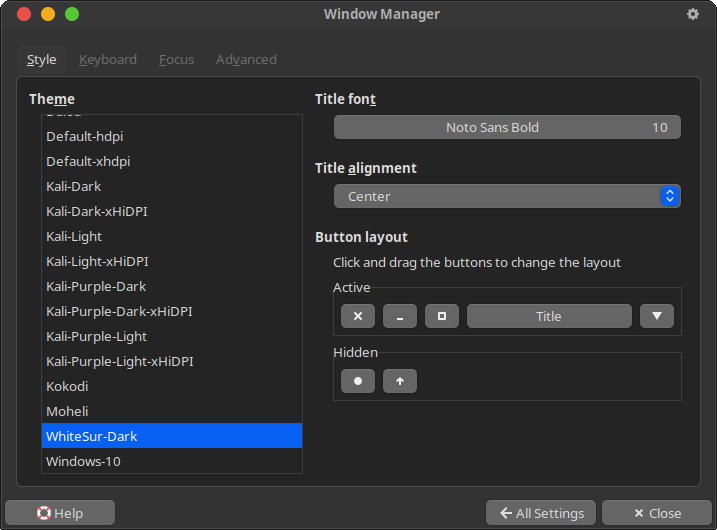This screenshot has height=530, width=717.
Task: Switch to the Keyboard tab
Action: [108, 59]
